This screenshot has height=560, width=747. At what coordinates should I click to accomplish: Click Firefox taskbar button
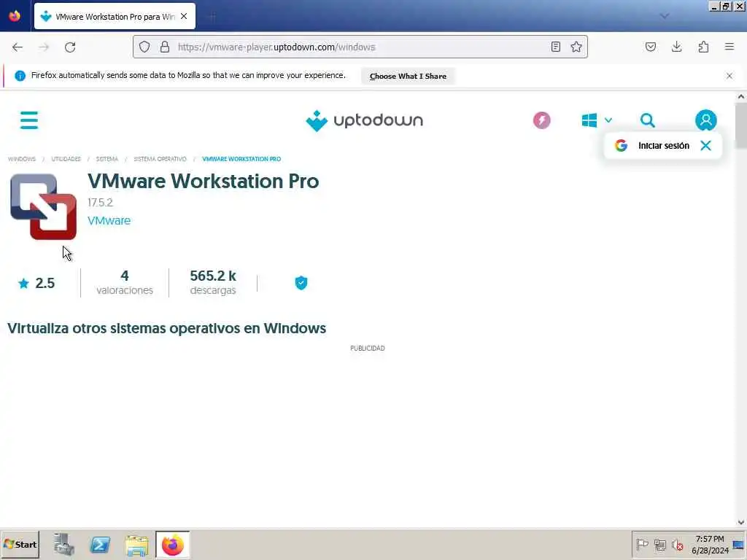point(172,545)
